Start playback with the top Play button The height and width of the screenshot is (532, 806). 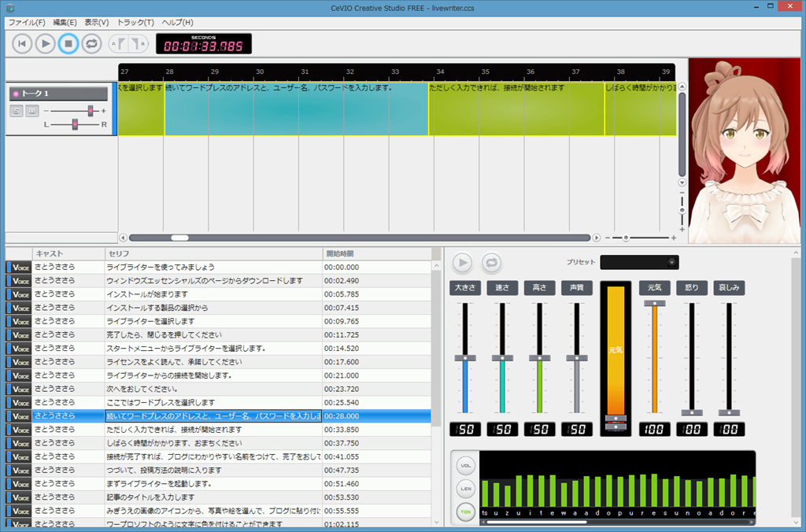point(45,44)
